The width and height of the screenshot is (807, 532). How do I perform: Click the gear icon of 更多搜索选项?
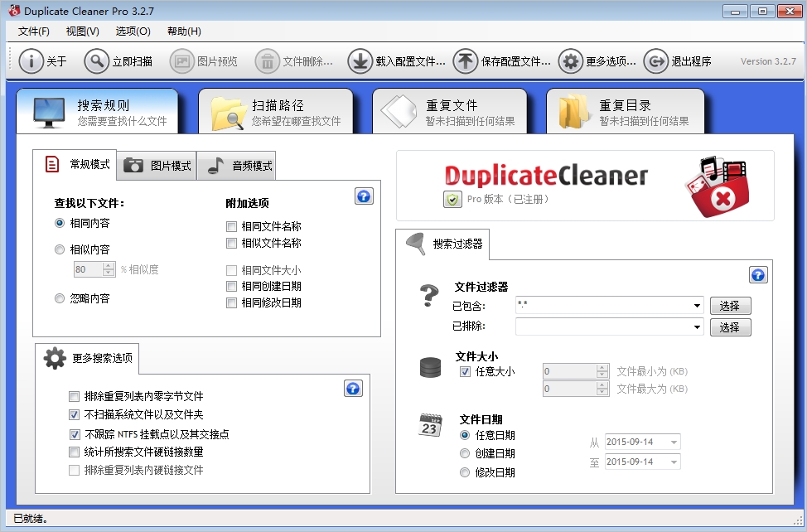pos(55,358)
